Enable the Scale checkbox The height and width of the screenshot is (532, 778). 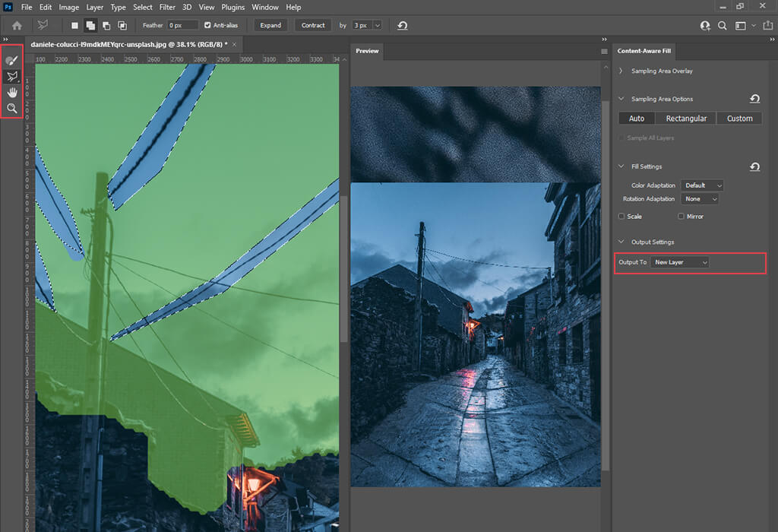click(x=621, y=217)
